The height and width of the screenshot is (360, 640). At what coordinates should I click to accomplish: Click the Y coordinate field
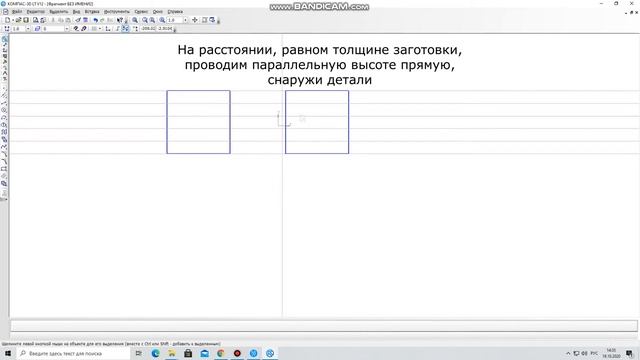pyautogui.click(x=165, y=29)
